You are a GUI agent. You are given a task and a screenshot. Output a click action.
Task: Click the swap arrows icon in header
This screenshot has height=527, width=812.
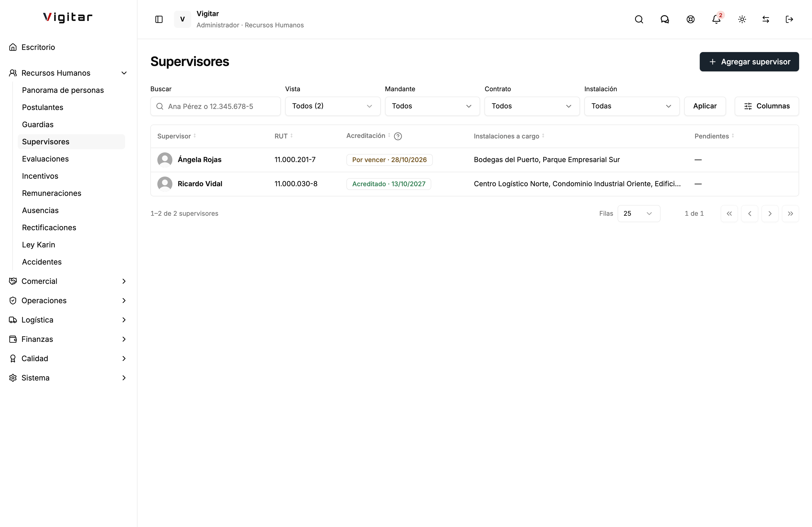click(766, 19)
